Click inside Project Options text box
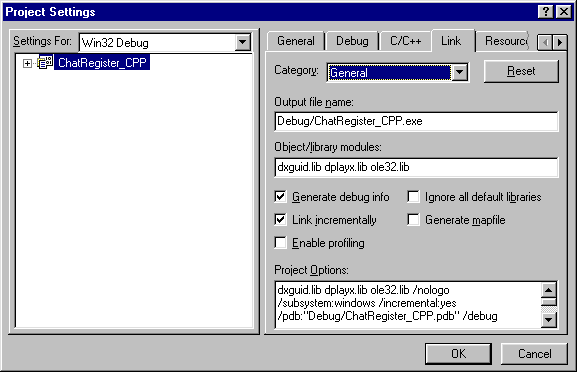This screenshot has height=372, width=577. [408, 305]
